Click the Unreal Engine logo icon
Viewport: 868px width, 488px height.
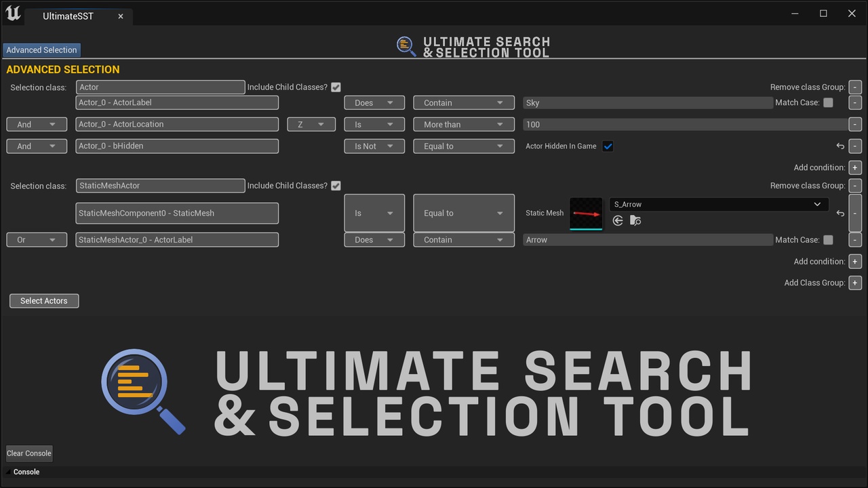(13, 13)
